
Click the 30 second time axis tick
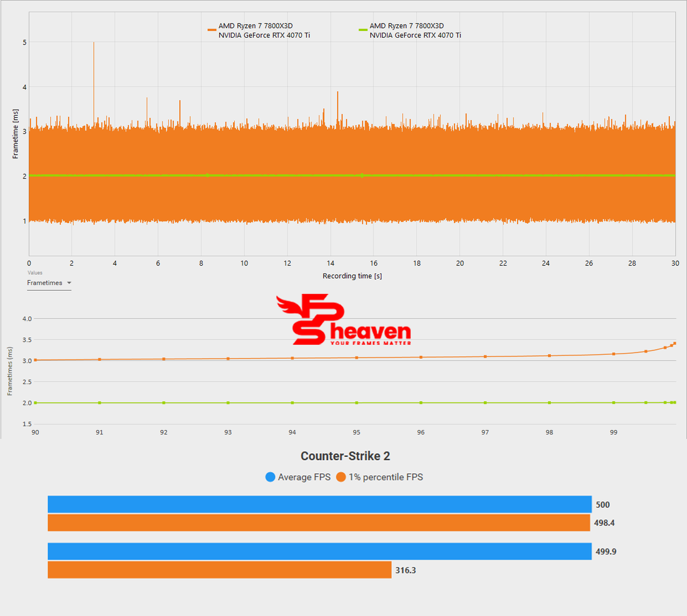tap(675, 263)
